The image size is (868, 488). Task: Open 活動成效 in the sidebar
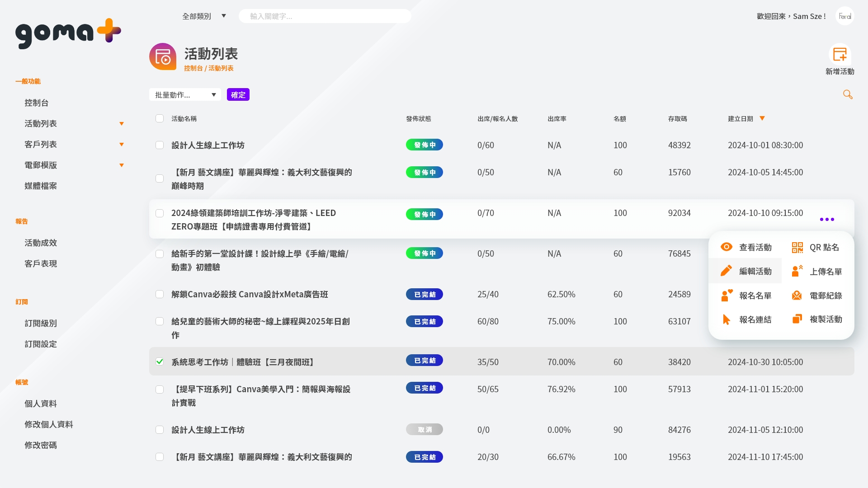coord(41,243)
